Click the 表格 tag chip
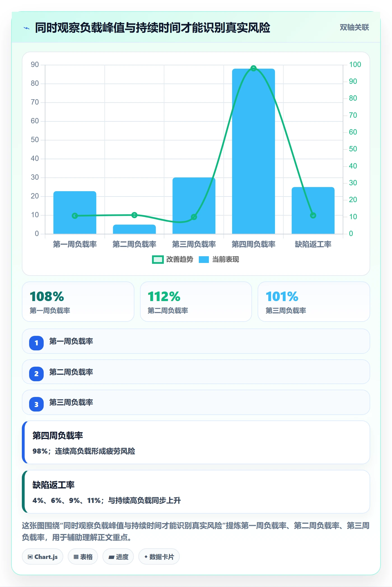 pos(83,557)
